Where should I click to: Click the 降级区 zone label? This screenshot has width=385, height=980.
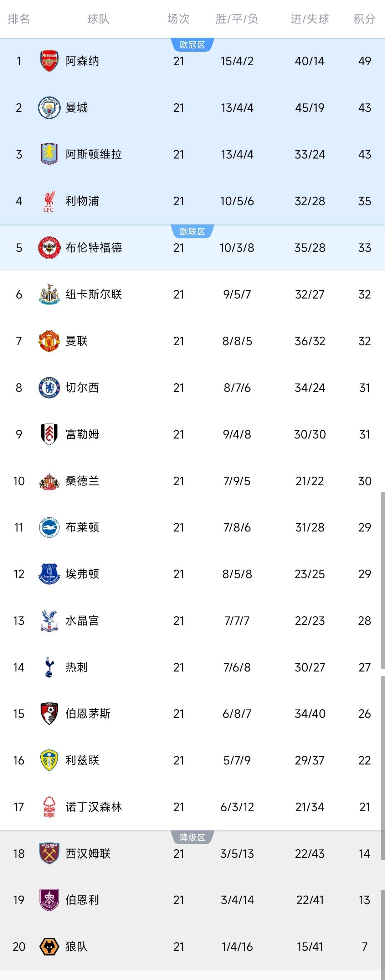(192, 838)
